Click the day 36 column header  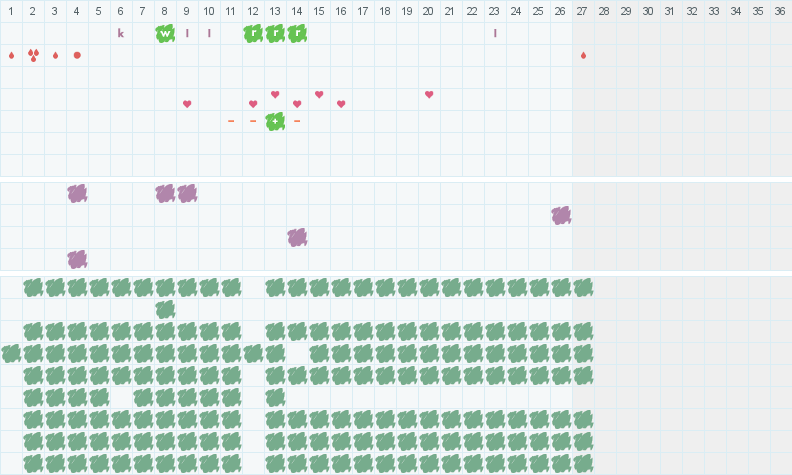(780, 11)
